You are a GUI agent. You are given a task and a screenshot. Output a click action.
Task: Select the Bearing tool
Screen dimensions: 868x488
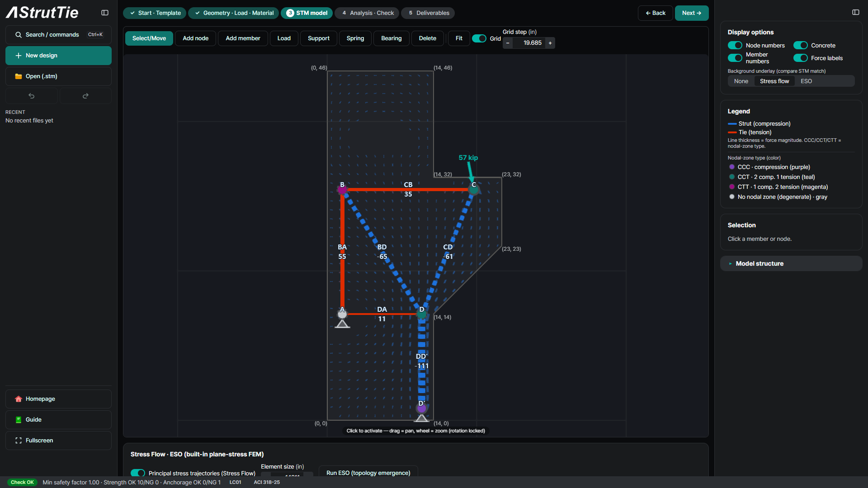(x=392, y=38)
